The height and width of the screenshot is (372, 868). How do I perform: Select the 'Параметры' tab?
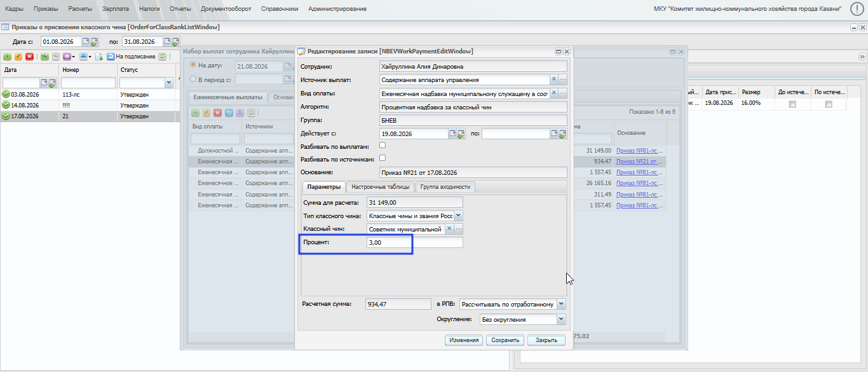(x=324, y=187)
